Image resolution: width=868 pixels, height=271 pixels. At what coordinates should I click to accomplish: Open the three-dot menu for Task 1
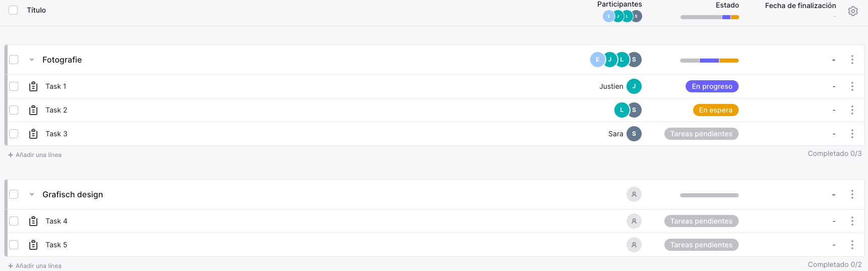852,86
